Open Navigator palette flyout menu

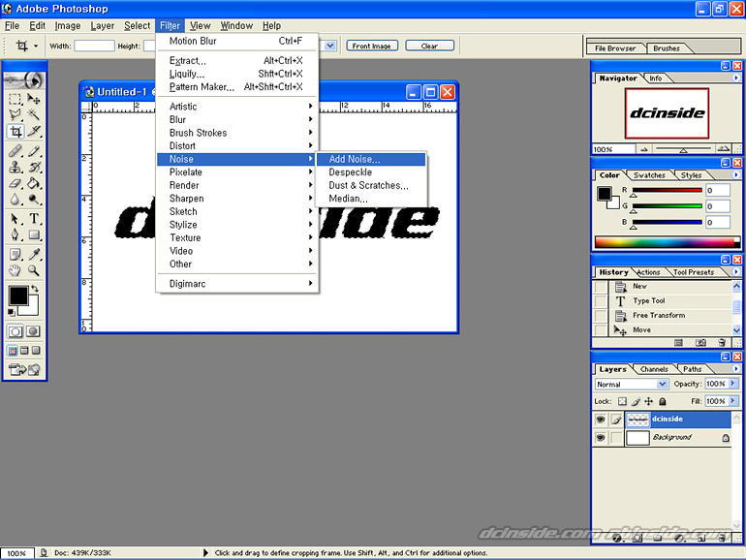tap(736, 78)
